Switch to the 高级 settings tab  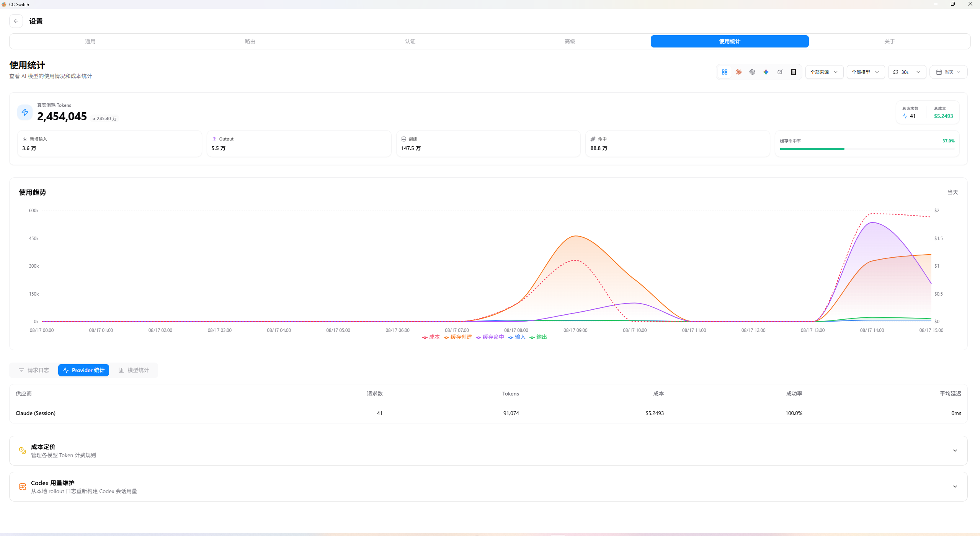click(570, 41)
